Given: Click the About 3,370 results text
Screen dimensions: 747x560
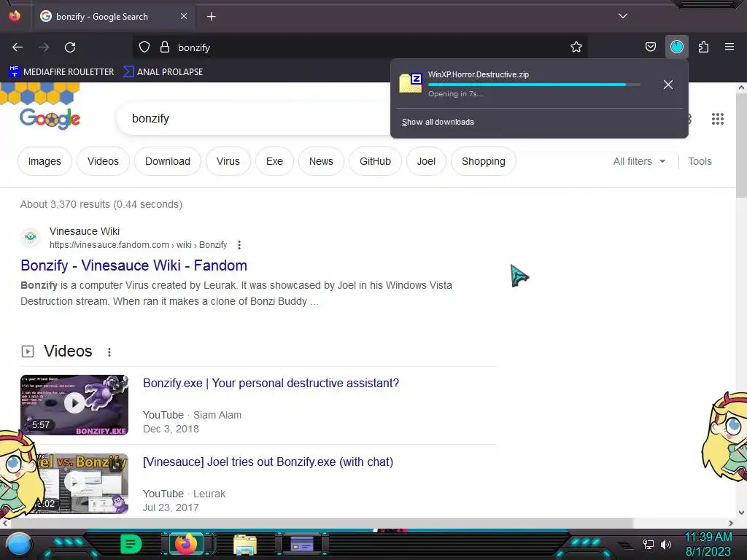Looking at the screenshot, I should click(x=101, y=204).
